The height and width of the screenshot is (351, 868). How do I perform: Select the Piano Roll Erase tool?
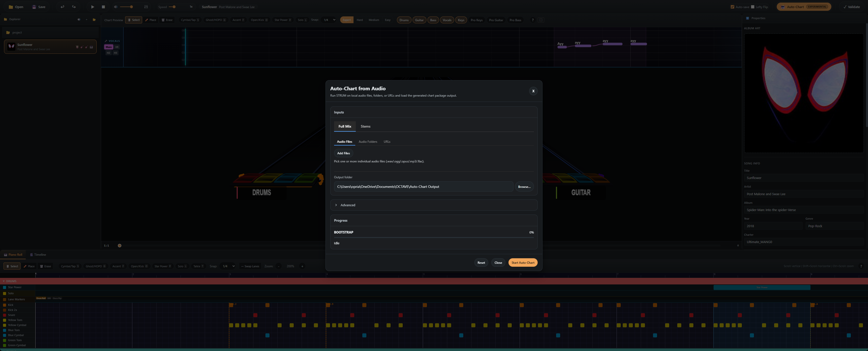pos(46,266)
